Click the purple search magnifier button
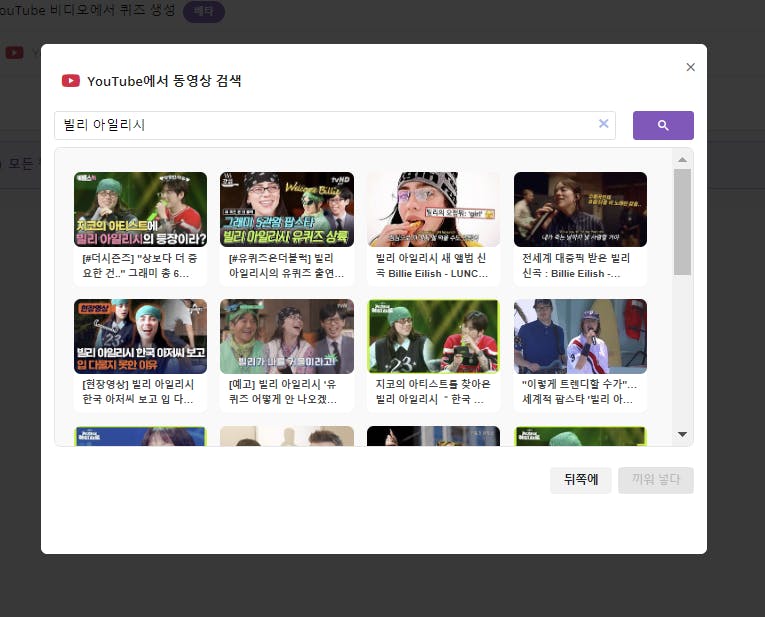765x617 pixels. [x=663, y=125]
